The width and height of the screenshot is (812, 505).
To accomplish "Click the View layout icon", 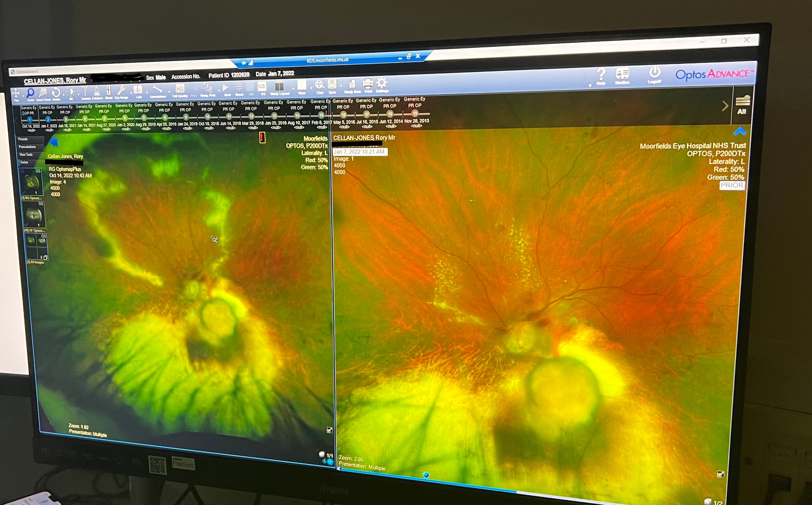I will (302, 85).
